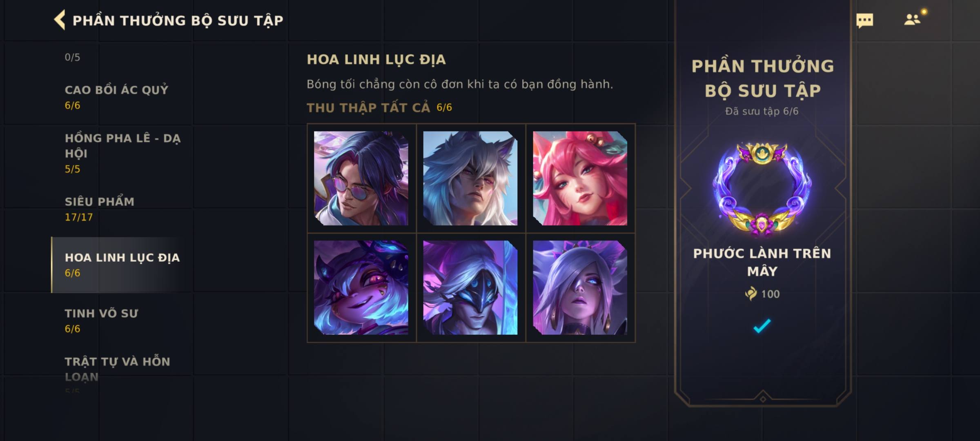Open the silver-haired woman skin portrait

pyautogui.click(x=580, y=287)
